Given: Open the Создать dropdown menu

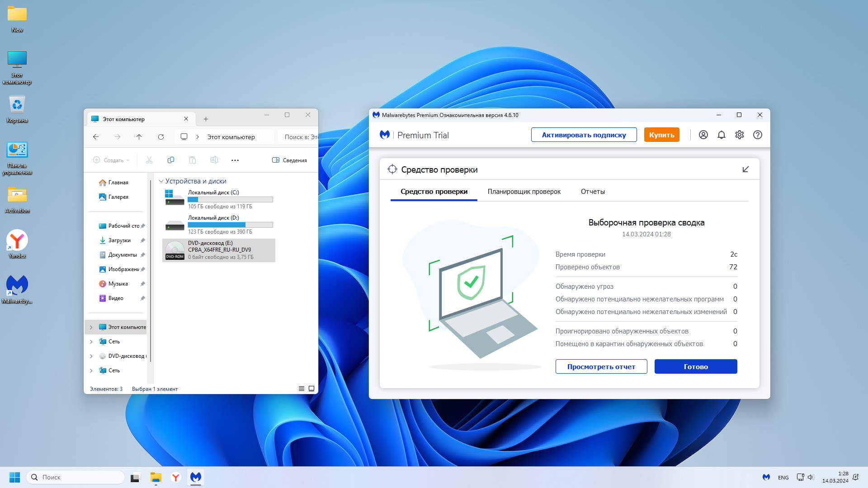Looking at the screenshot, I should coord(111,160).
